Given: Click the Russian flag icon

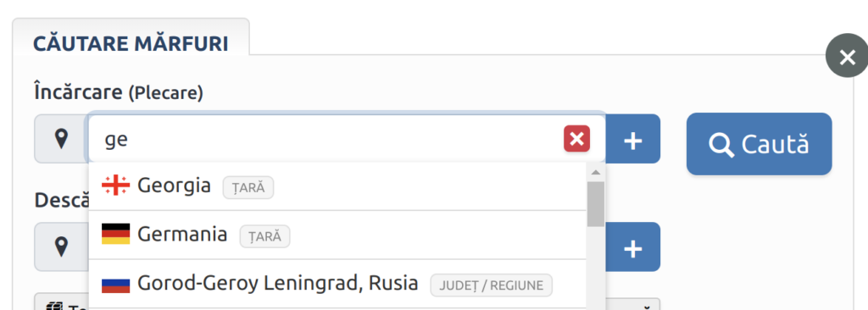Looking at the screenshot, I should [x=115, y=284].
